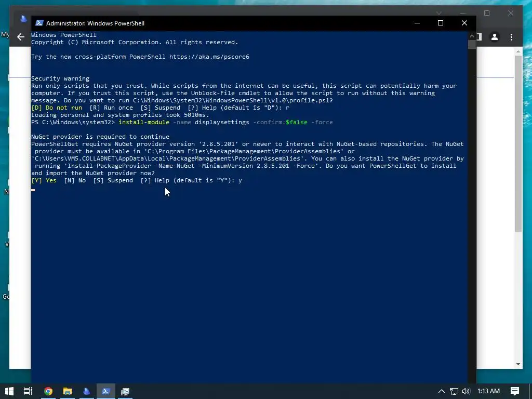Click the PowerShell scrollbar up arrow

(472, 36)
